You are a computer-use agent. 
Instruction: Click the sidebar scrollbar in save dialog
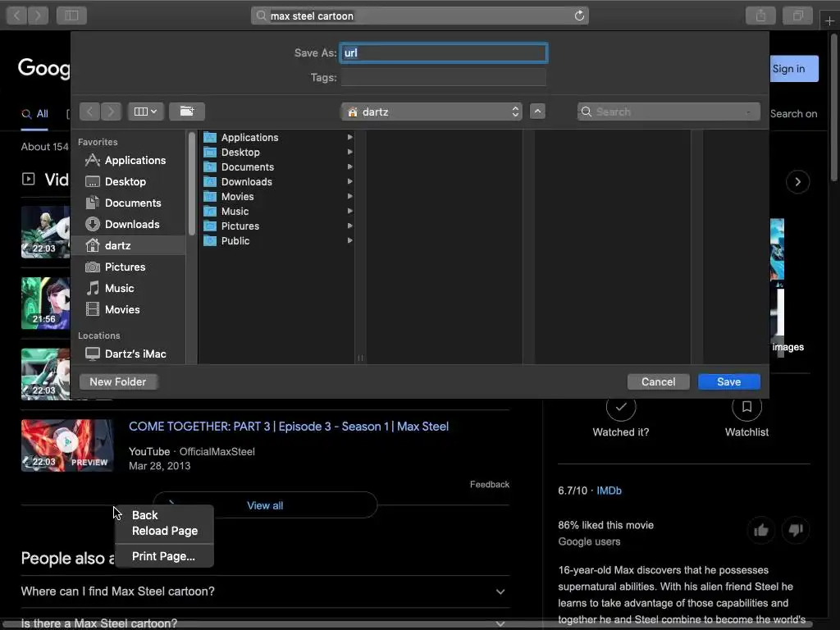click(x=192, y=184)
